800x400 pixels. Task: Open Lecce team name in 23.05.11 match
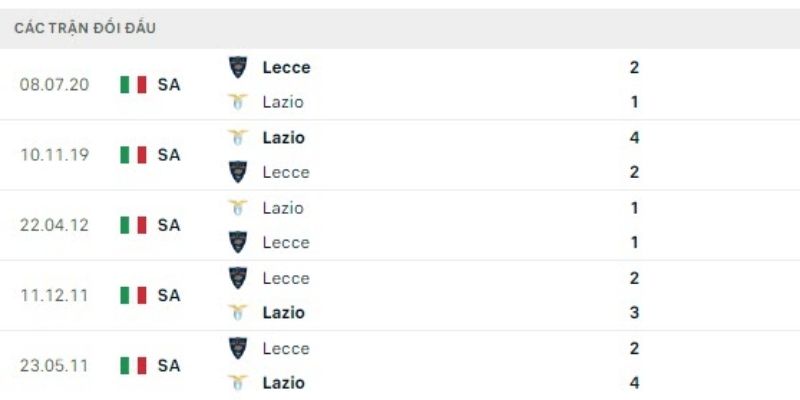click(286, 348)
